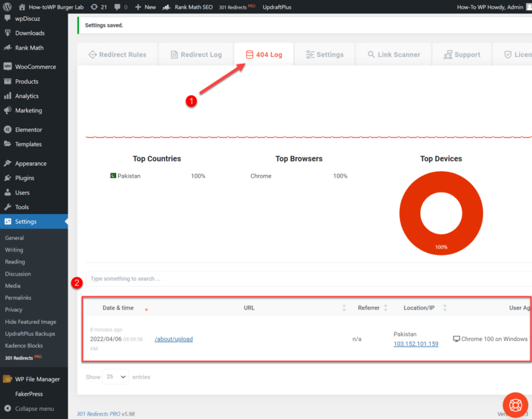This screenshot has width=532, height=419.
Task: Switch to the Link Scanner tab
Action: pyautogui.click(x=393, y=54)
